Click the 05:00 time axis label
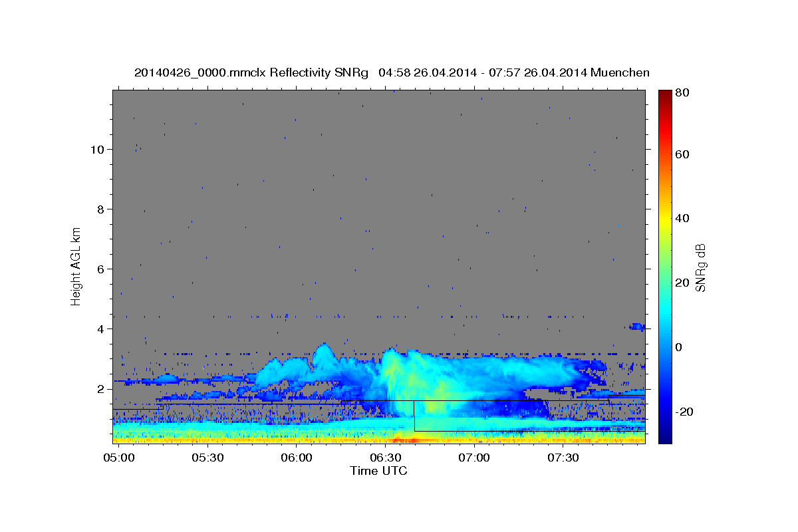Viewport: 798px width, 532px height. pos(119,458)
